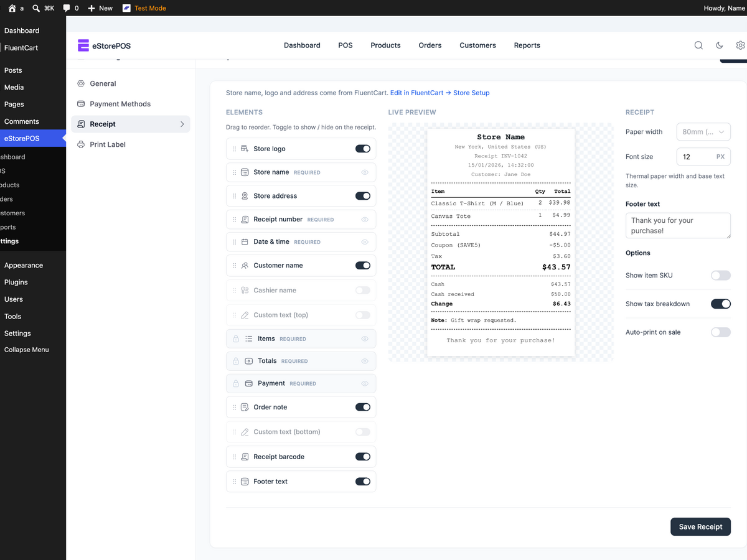
Task: Click the WordPress home icon in admin bar
Action: tap(12, 8)
